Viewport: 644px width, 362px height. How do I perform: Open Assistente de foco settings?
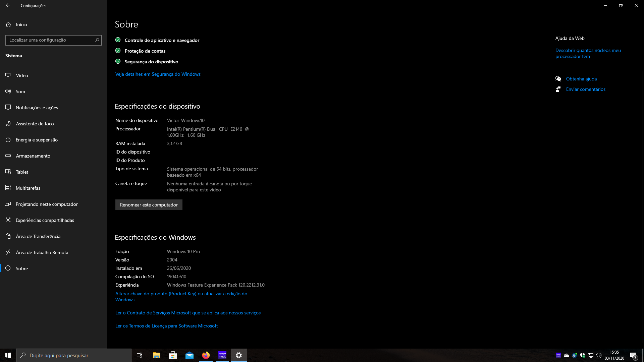(54, 124)
